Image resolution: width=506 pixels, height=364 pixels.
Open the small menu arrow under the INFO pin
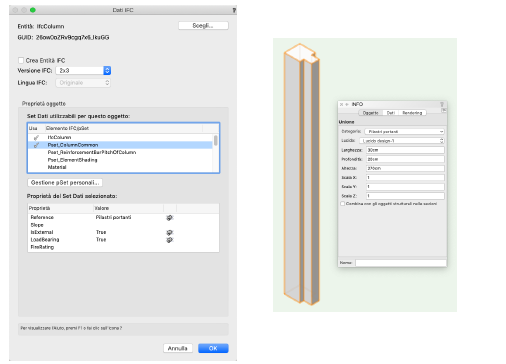tap(443, 110)
